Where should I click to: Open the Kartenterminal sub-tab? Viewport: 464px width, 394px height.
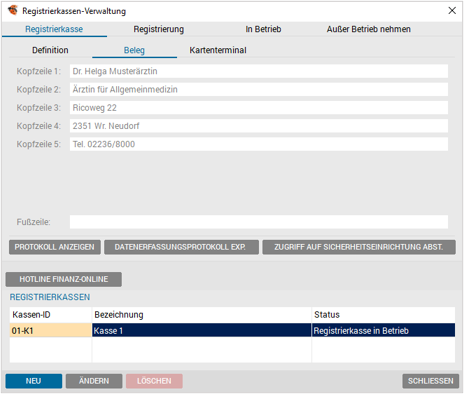(x=218, y=50)
